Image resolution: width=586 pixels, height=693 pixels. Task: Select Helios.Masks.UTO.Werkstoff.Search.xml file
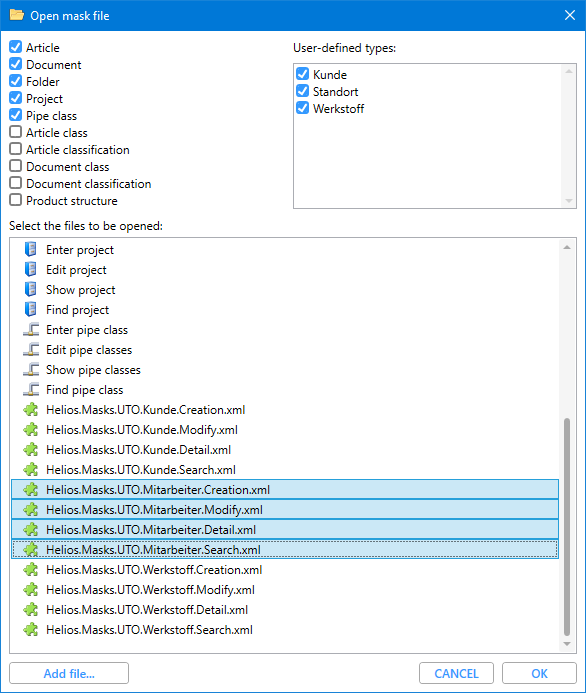click(x=285, y=630)
